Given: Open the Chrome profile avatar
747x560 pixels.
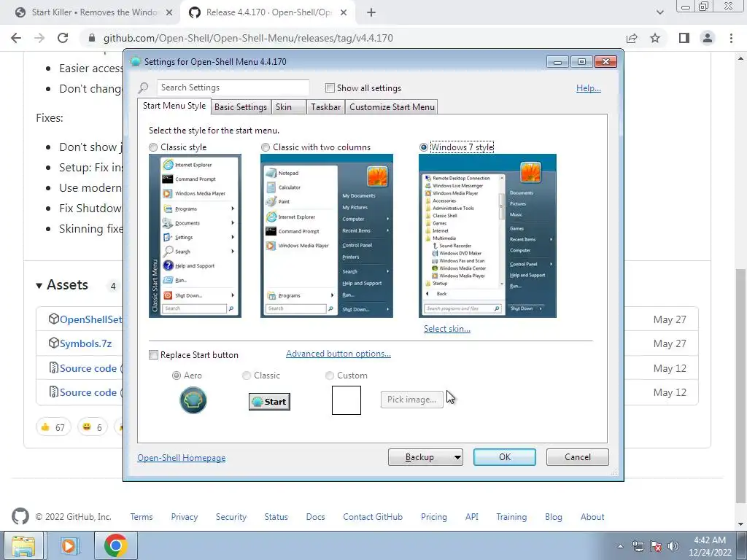Looking at the screenshot, I should click(x=708, y=38).
